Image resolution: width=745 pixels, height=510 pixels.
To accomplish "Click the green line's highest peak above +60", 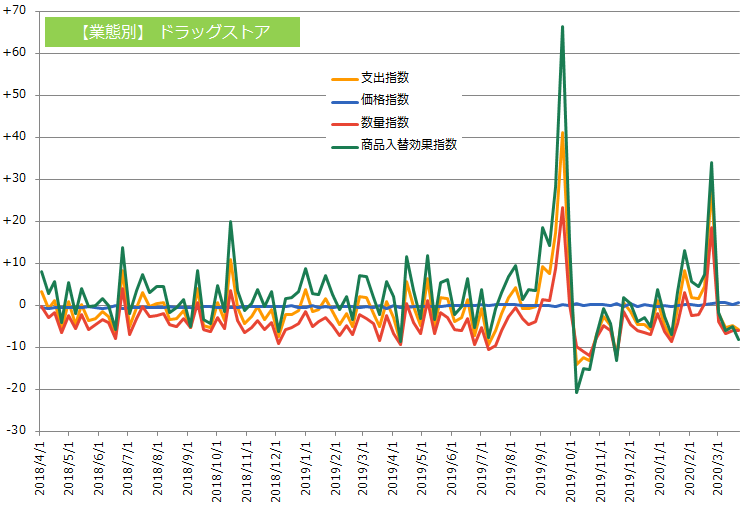I will click(x=563, y=27).
